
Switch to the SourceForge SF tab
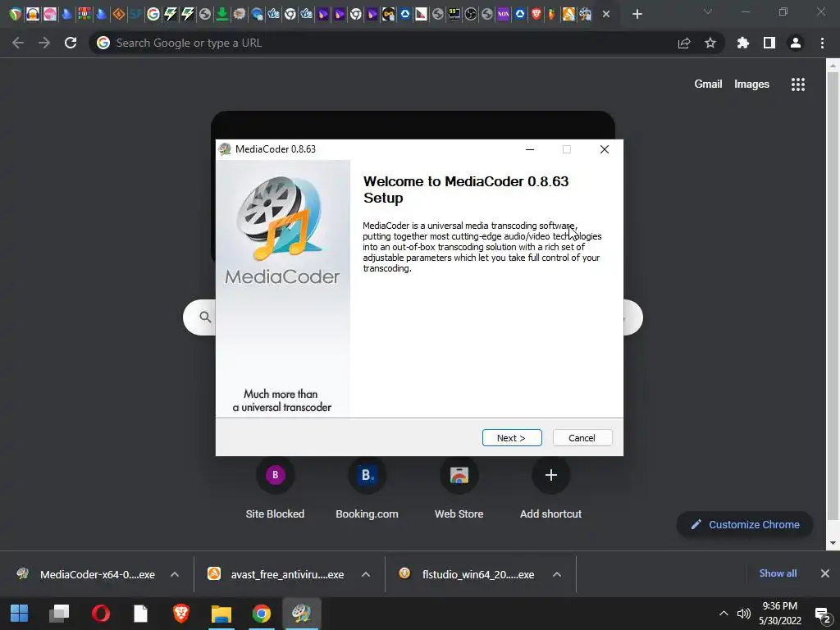pyautogui.click(x=136, y=14)
